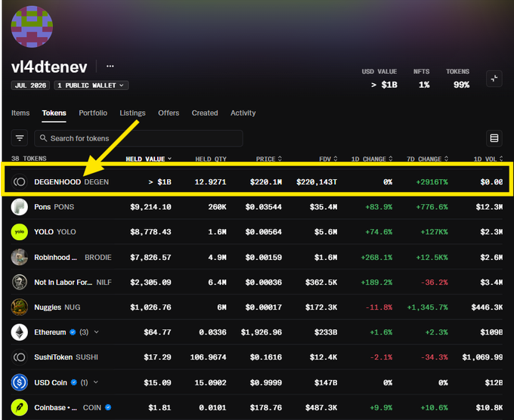Toggle the table layout view icon
Screen dimensions: 514x420
[x=494, y=138]
